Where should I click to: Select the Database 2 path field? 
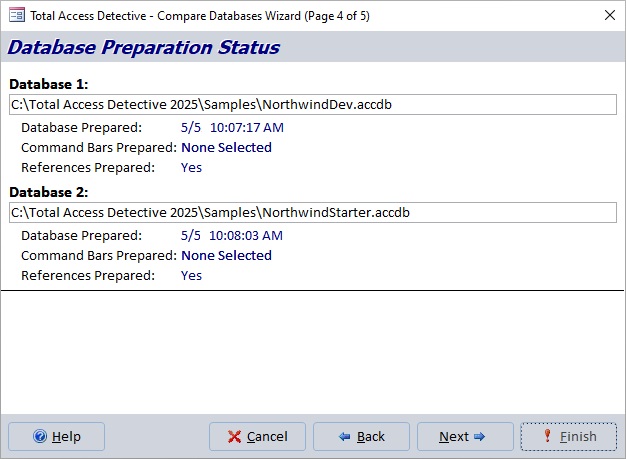click(x=313, y=212)
